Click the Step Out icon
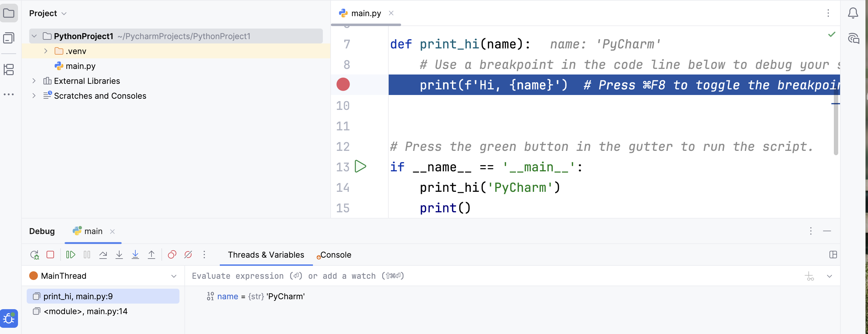The height and width of the screenshot is (334, 868). (151, 255)
